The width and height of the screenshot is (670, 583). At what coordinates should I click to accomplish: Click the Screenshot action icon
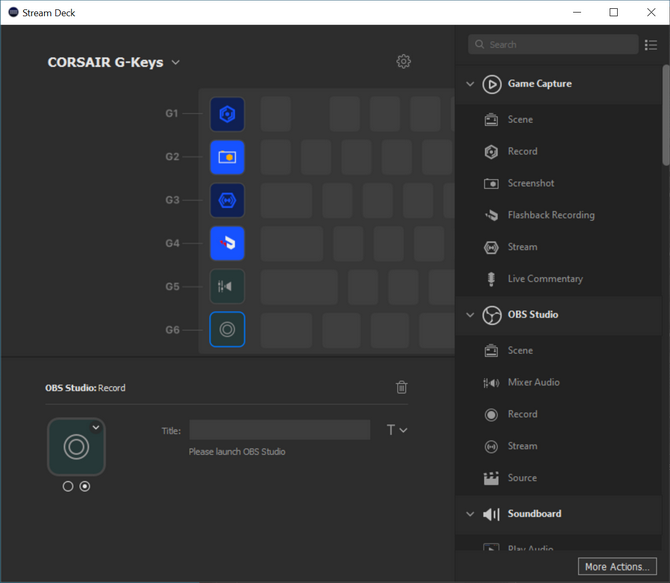[x=491, y=184]
